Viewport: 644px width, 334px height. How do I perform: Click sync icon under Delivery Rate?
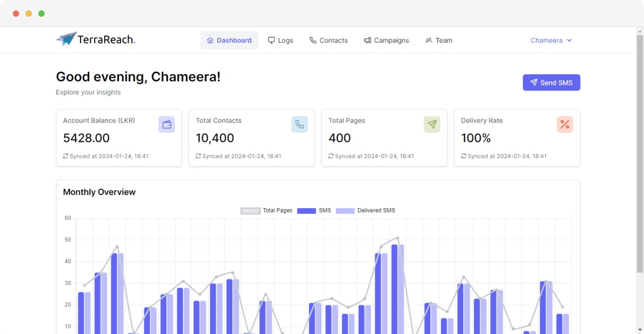coord(463,156)
